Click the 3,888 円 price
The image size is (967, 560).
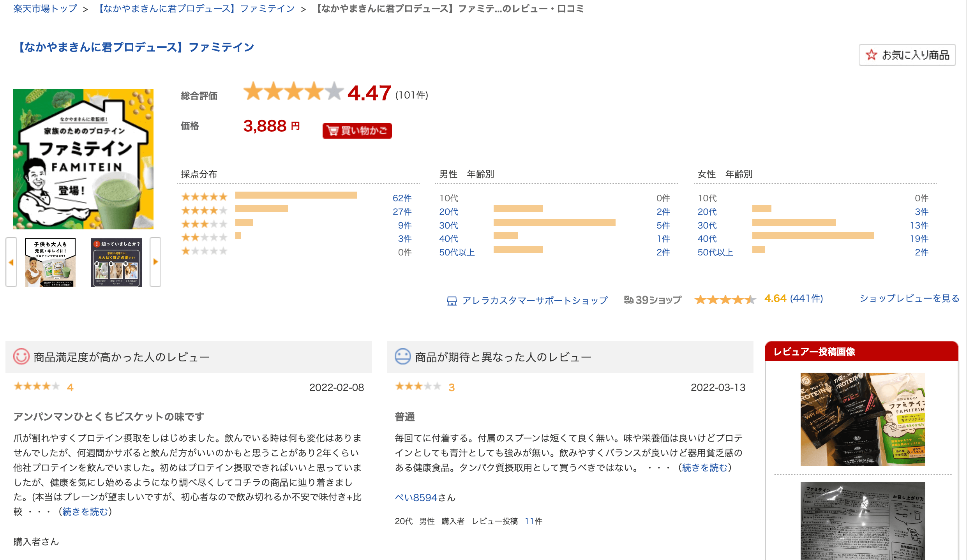pyautogui.click(x=272, y=126)
